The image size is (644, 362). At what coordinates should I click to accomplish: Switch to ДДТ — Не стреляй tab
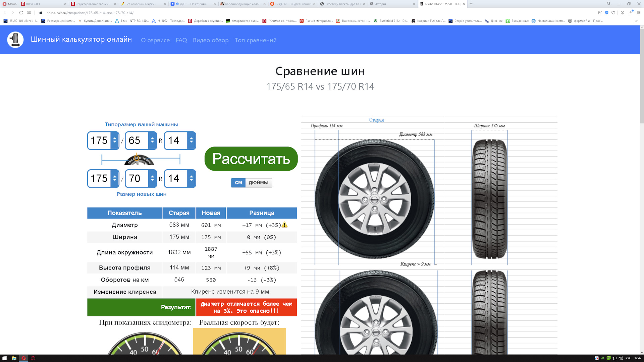tap(193, 4)
